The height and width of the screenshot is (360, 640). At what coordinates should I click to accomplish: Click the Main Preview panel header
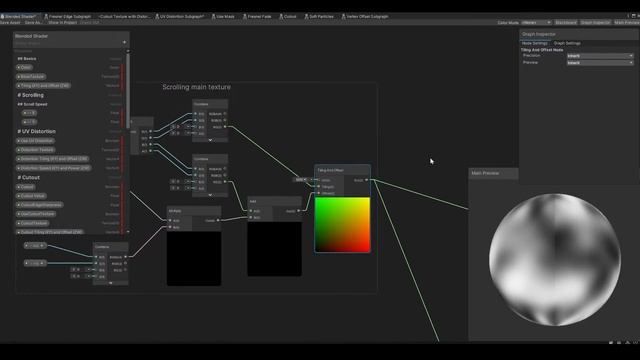(x=493, y=173)
